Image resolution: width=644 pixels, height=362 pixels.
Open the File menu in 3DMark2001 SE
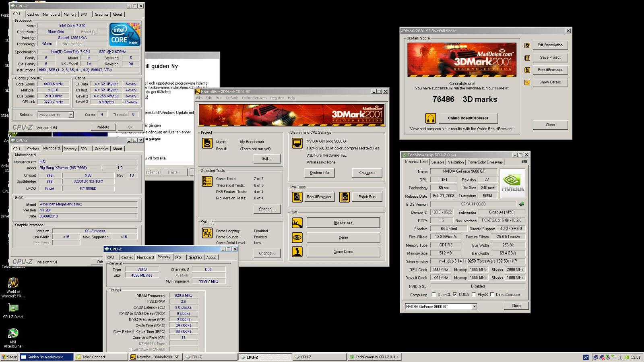199,98
